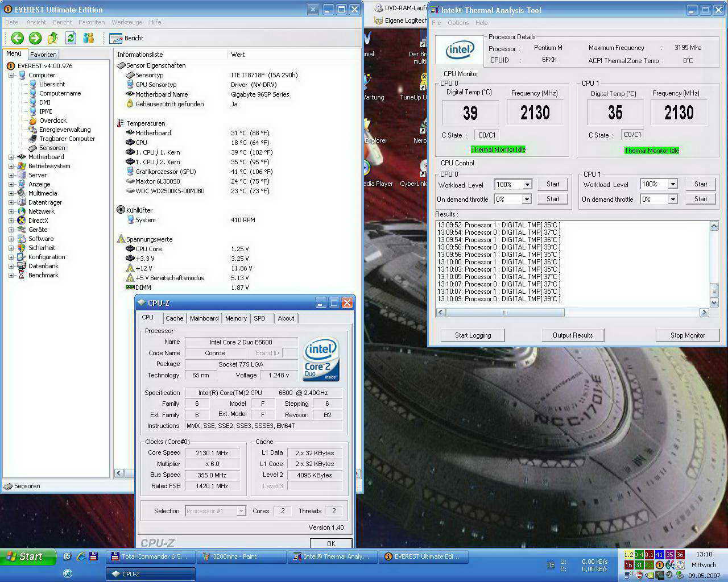Click the save disk quick launch icon
Image resolution: width=728 pixels, height=582 pixels.
click(x=93, y=556)
